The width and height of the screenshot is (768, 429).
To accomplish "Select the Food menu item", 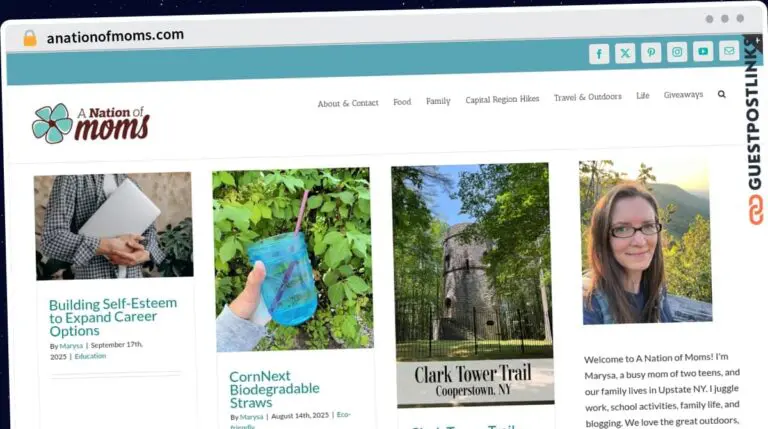I will pyautogui.click(x=402, y=102).
